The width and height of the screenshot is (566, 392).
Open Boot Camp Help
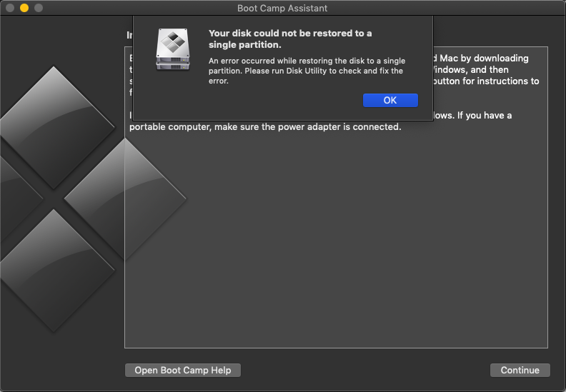coord(183,371)
